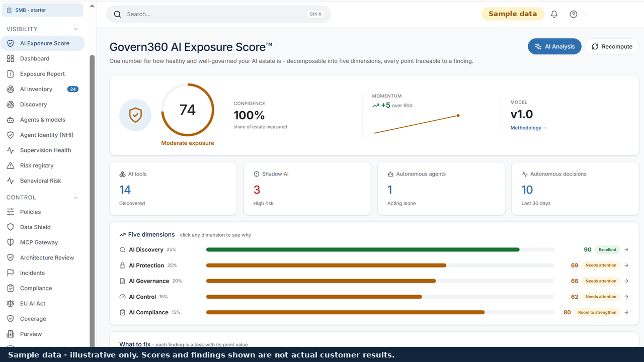The image size is (644, 362).
Task: Click the Recompute button
Action: tap(612, 46)
